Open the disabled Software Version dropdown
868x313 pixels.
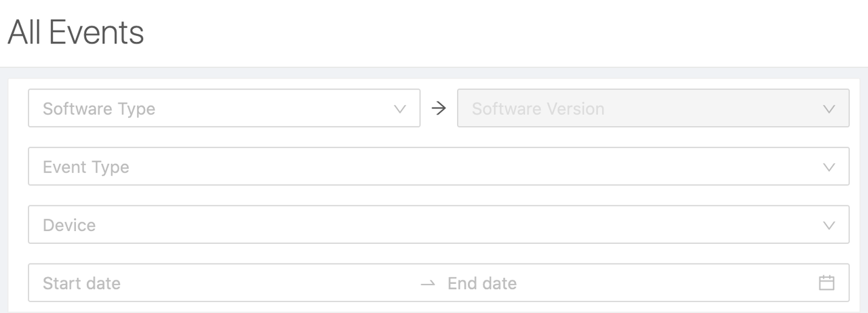[x=652, y=108]
